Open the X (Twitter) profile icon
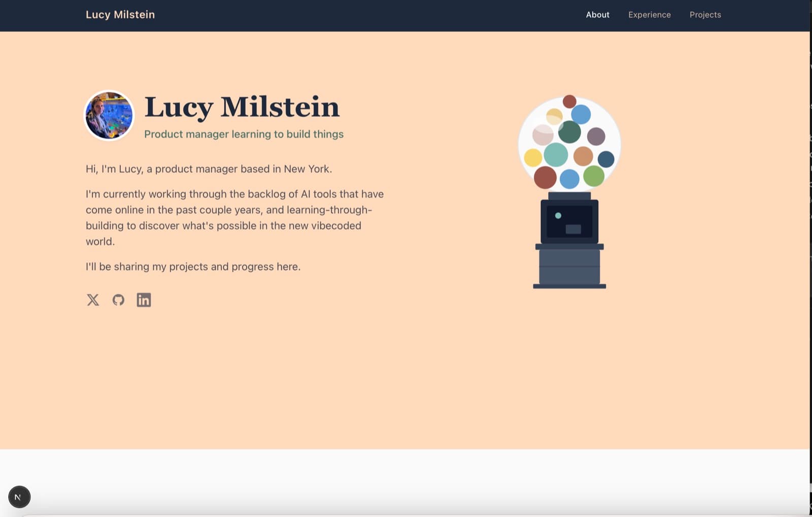This screenshot has height=517, width=812. point(93,300)
